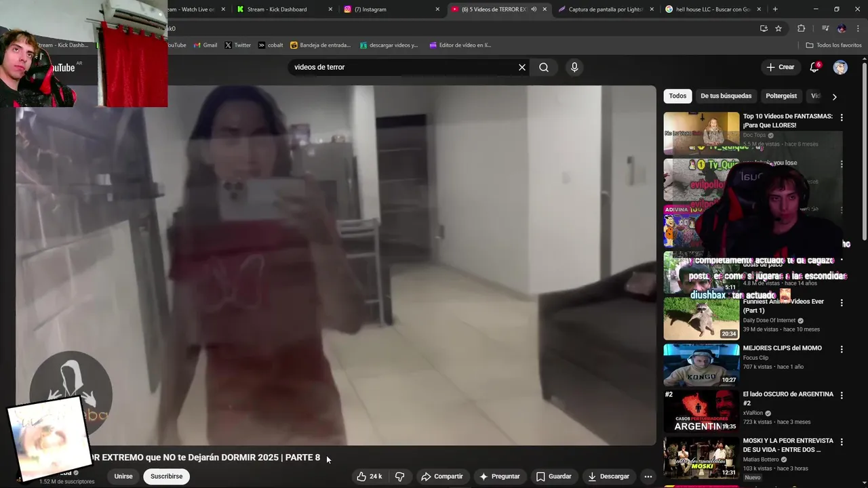Click the Unirse button
868x488 pixels.
click(x=123, y=476)
